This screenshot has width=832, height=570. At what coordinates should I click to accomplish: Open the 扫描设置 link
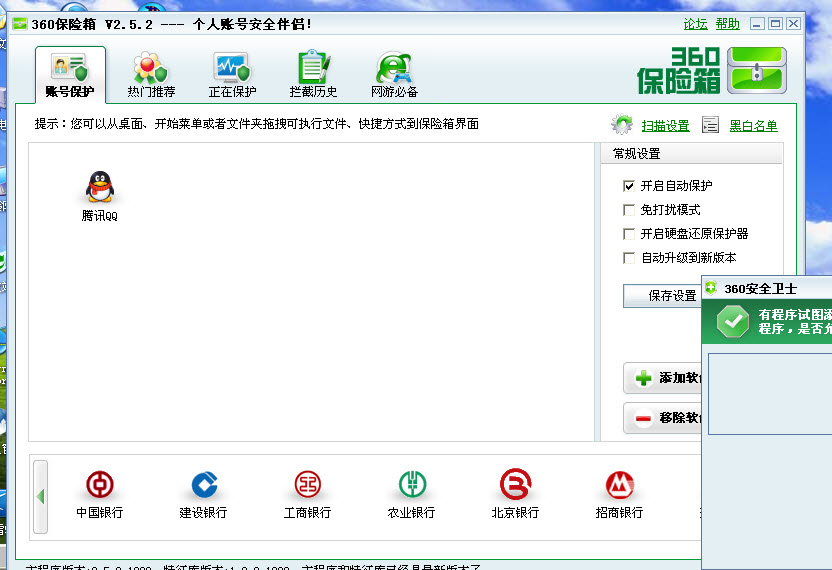click(665, 126)
